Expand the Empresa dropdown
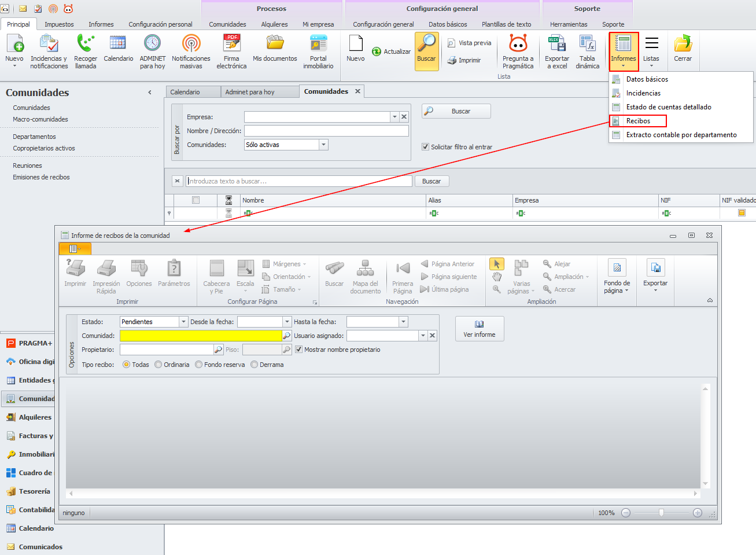This screenshot has height=555, width=756. pos(394,117)
